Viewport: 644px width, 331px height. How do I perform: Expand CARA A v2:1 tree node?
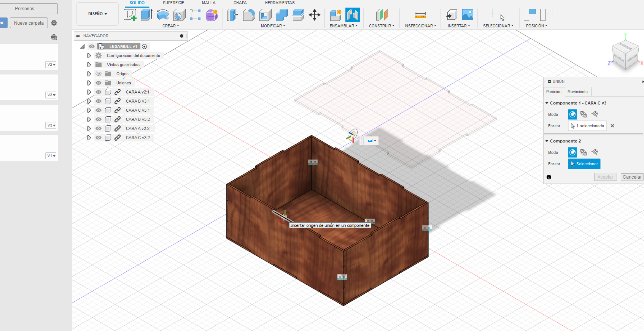(89, 92)
